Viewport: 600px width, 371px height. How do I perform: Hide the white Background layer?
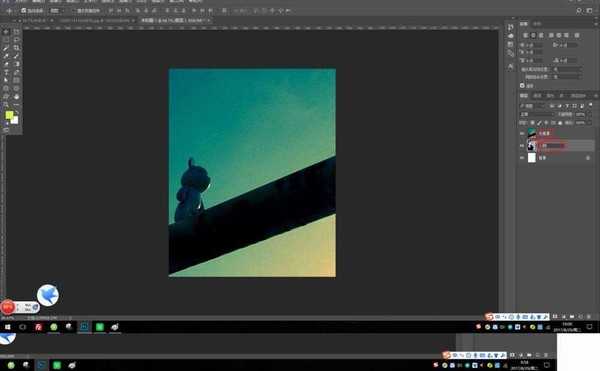[x=522, y=158]
